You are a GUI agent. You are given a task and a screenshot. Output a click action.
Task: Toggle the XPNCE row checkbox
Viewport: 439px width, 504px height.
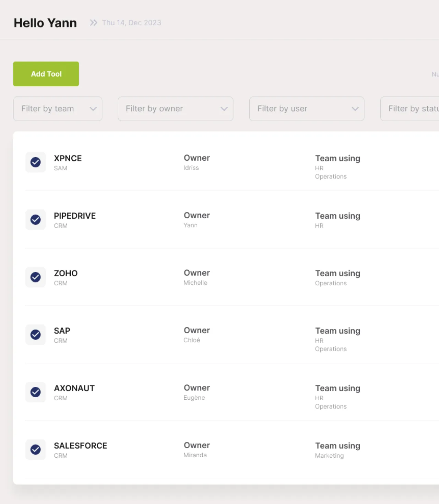pyautogui.click(x=36, y=162)
